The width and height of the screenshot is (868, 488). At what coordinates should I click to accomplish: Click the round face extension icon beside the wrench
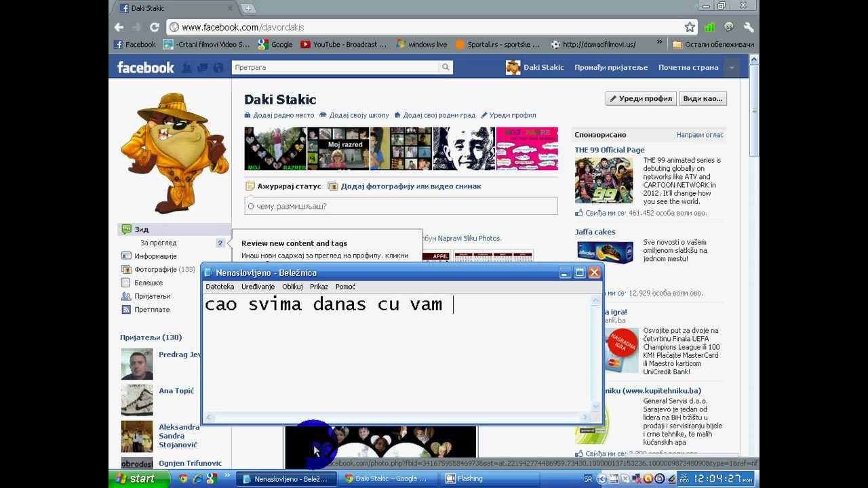tap(729, 27)
